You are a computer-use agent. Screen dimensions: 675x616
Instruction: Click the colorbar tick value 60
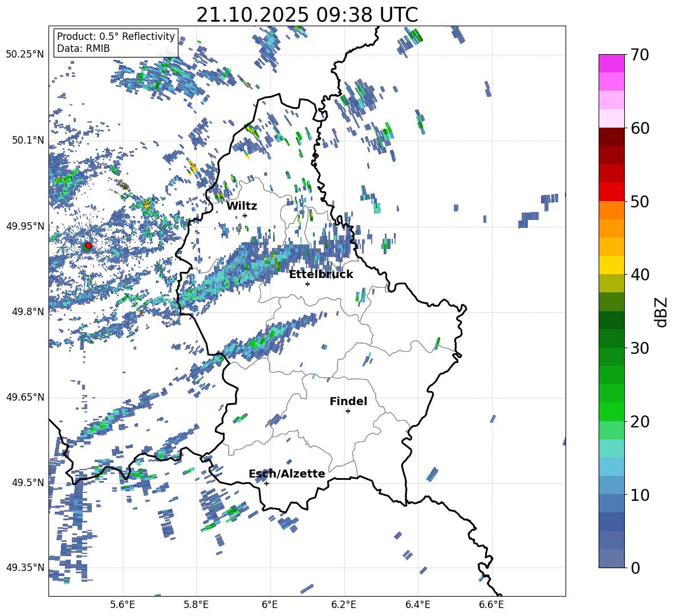point(640,128)
